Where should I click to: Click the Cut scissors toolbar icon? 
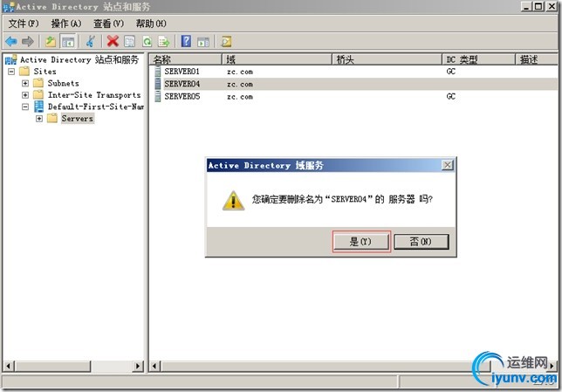[x=91, y=42]
